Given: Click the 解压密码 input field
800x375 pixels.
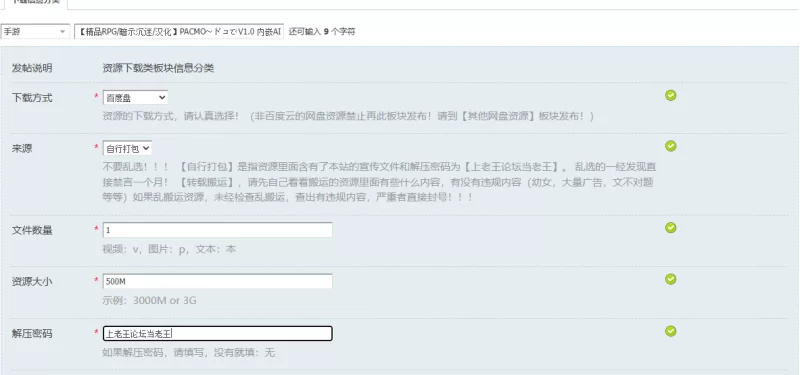Looking at the screenshot, I should tap(217, 334).
